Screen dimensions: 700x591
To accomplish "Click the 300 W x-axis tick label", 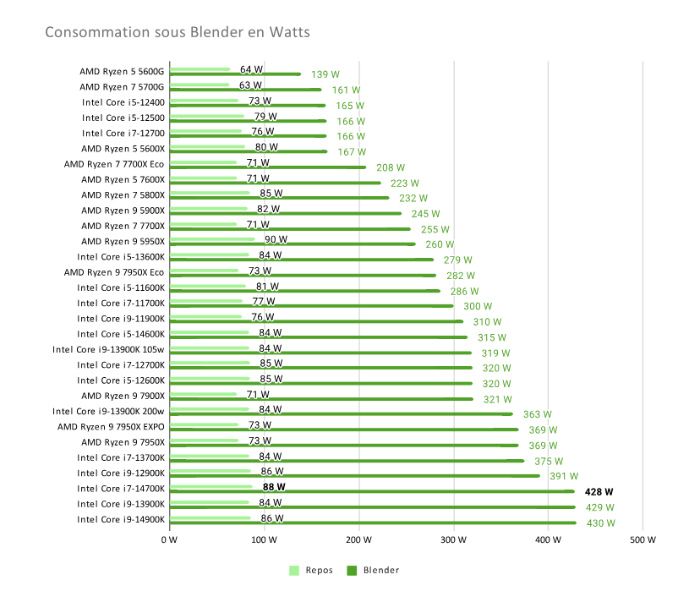I will click(x=453, y=539).
